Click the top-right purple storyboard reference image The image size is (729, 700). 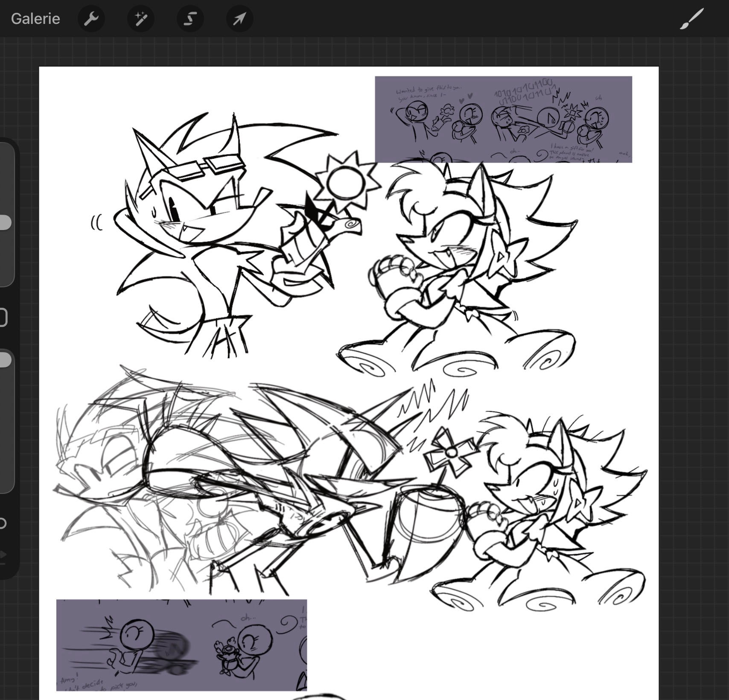503,120
